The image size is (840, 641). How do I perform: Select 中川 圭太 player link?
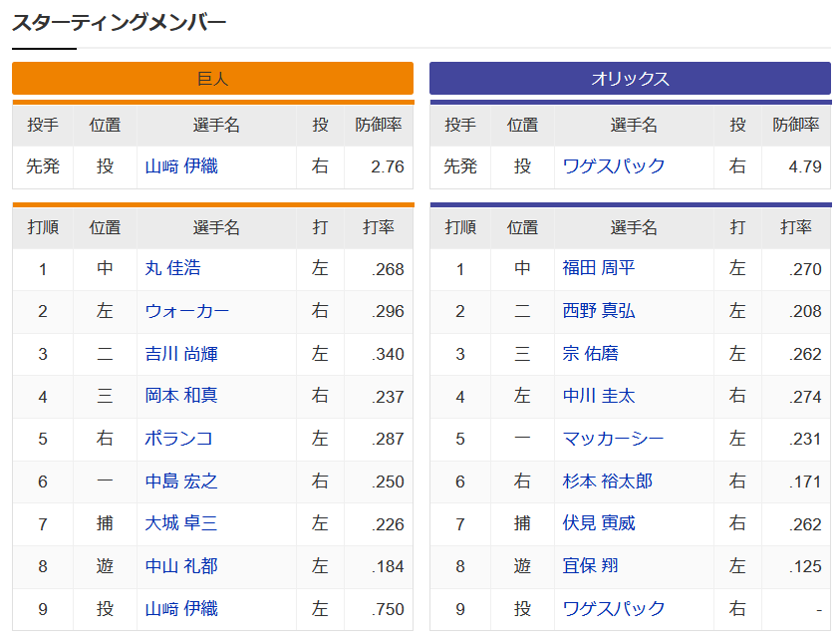[x=599, y=396]
